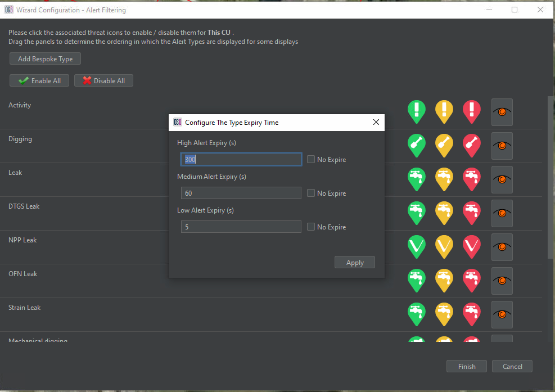Click the red Strain Leak faucet icon
Screen dimensions: 555x392
(x=472, y=313)
